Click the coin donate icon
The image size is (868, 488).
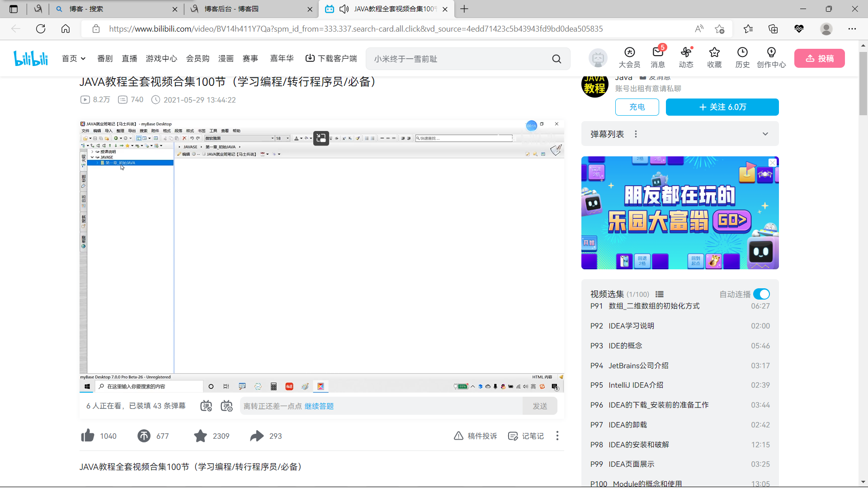[144, 436]
